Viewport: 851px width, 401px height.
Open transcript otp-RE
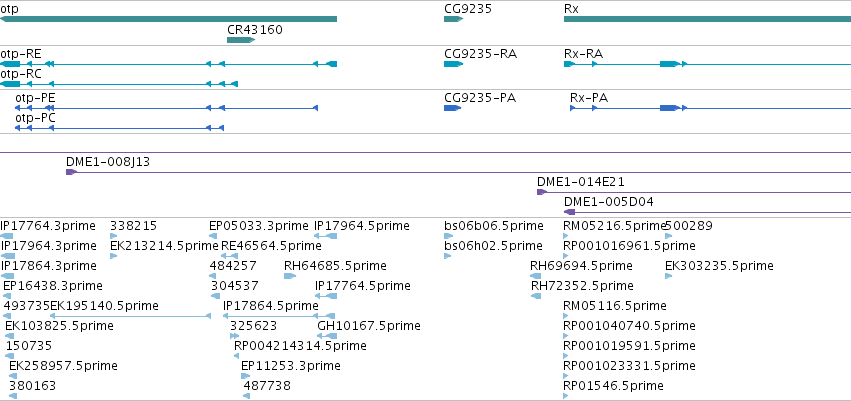point(168,64)
